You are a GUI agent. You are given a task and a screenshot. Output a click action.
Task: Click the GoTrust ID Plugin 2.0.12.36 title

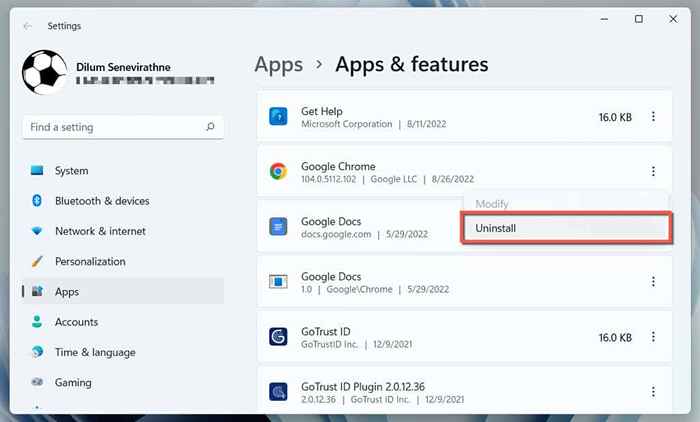click(362, 386)
